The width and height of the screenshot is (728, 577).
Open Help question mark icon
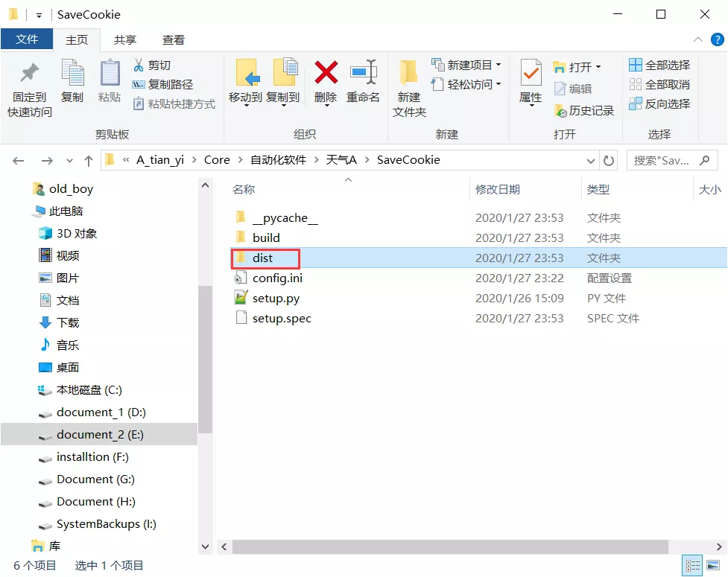pos(718,40)
